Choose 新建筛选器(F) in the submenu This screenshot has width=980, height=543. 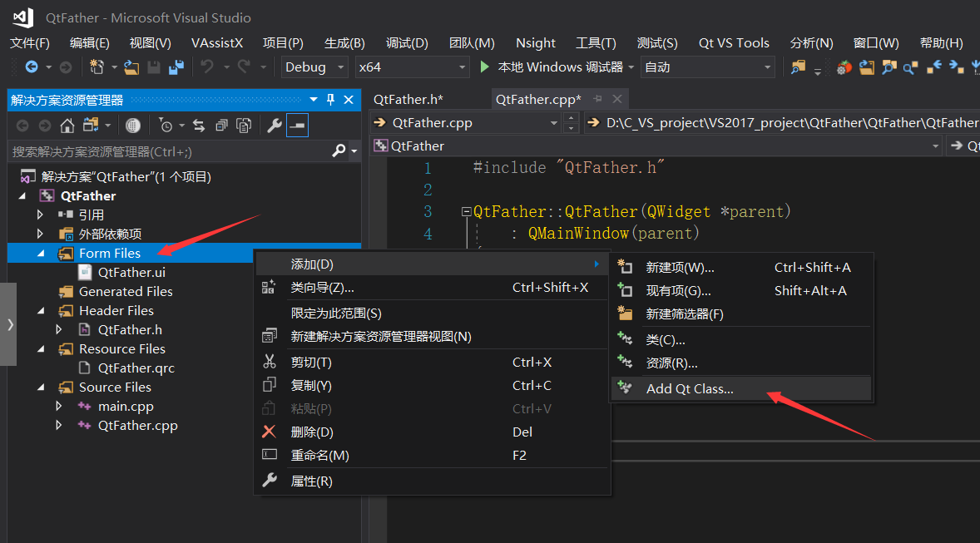[740, 313]
